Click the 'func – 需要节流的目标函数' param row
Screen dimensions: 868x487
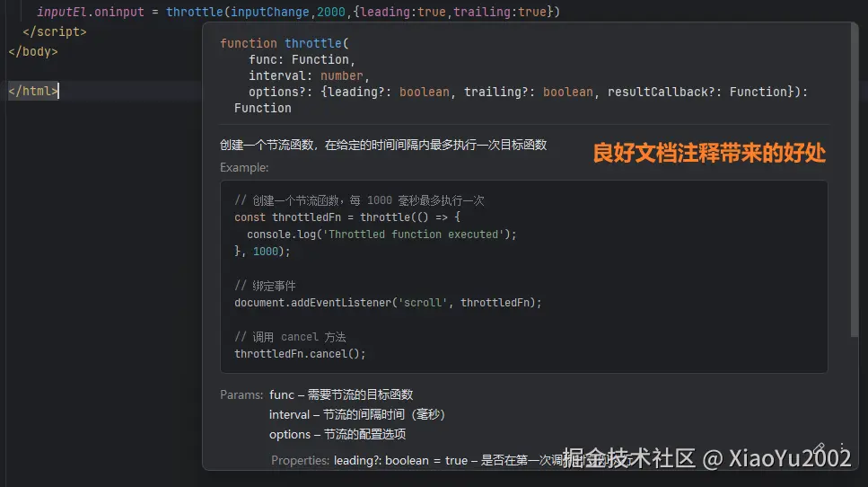pos(341,394)
